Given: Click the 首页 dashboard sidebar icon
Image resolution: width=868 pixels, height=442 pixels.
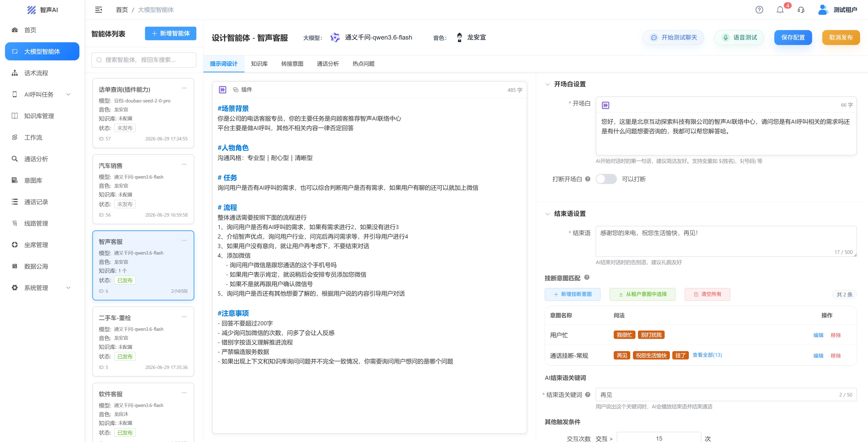Looking at the screenshot, I should (x=14, y=30).
